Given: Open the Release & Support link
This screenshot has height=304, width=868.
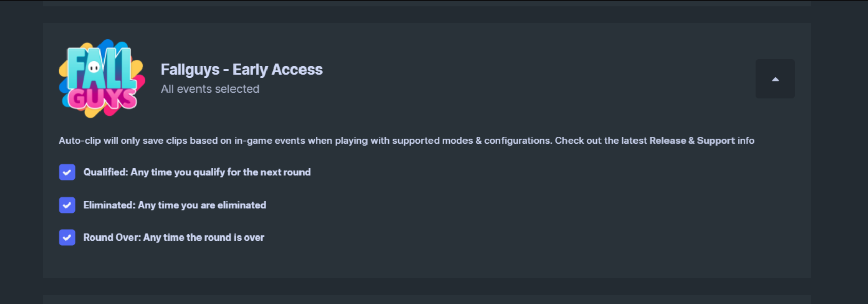Looking at the screenshot, I should (692, 141).
